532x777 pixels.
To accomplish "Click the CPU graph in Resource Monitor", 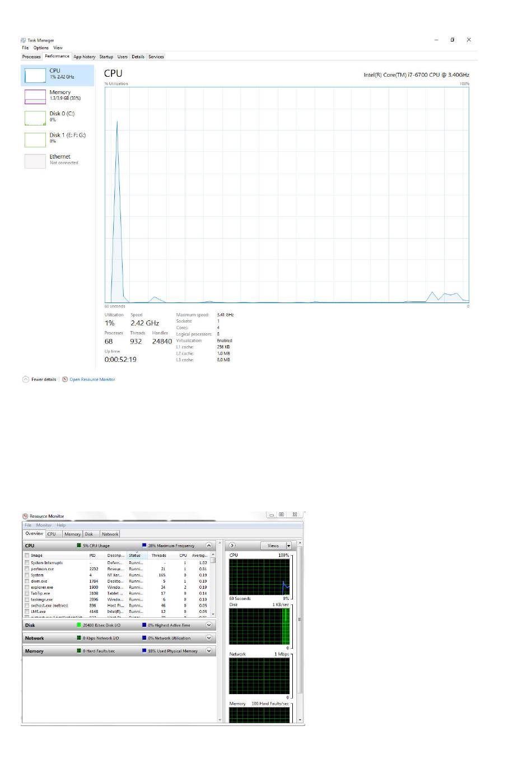I will (x=259, y=576).
